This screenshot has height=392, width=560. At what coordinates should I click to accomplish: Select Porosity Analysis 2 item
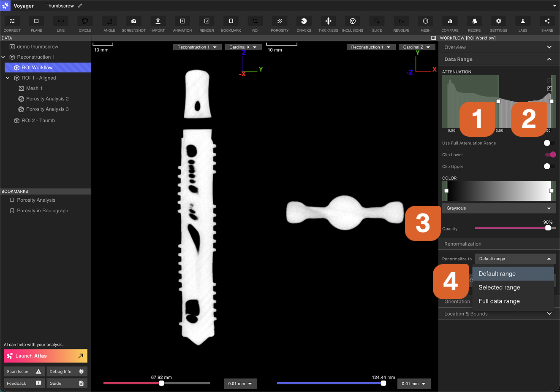click(x=47, y=99)
